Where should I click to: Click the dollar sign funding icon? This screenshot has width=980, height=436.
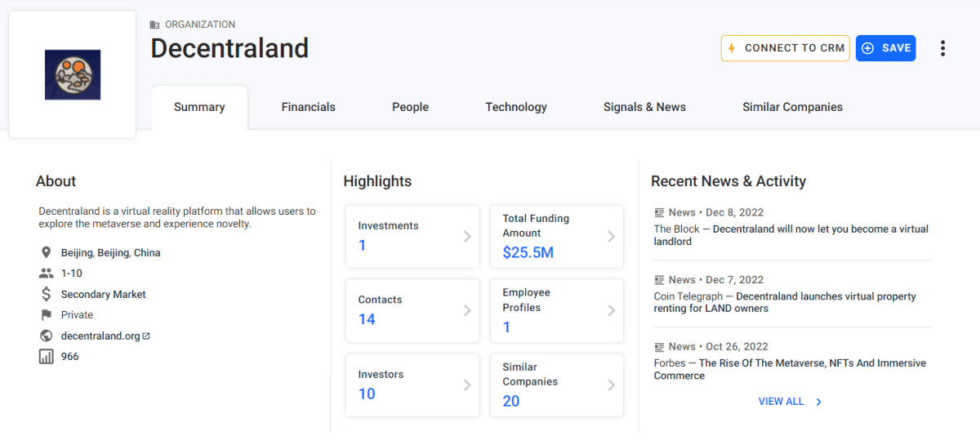coord(46,294)
